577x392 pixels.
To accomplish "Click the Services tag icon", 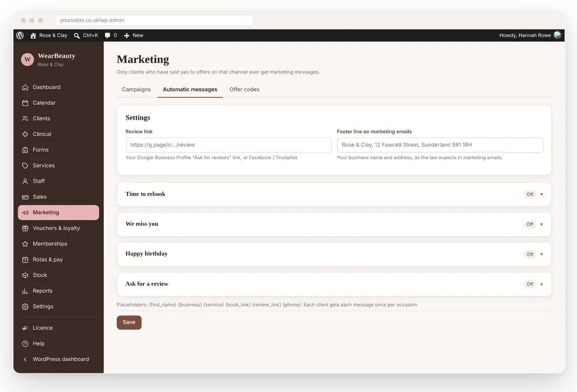I will click(x=25, y=166).
